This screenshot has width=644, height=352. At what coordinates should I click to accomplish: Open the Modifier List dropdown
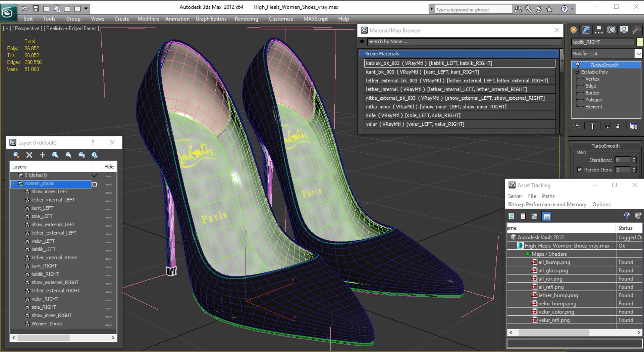(638, 54)
